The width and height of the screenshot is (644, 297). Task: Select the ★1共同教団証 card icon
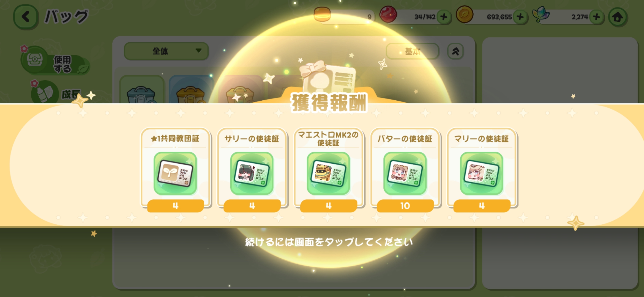click(175, 174)
